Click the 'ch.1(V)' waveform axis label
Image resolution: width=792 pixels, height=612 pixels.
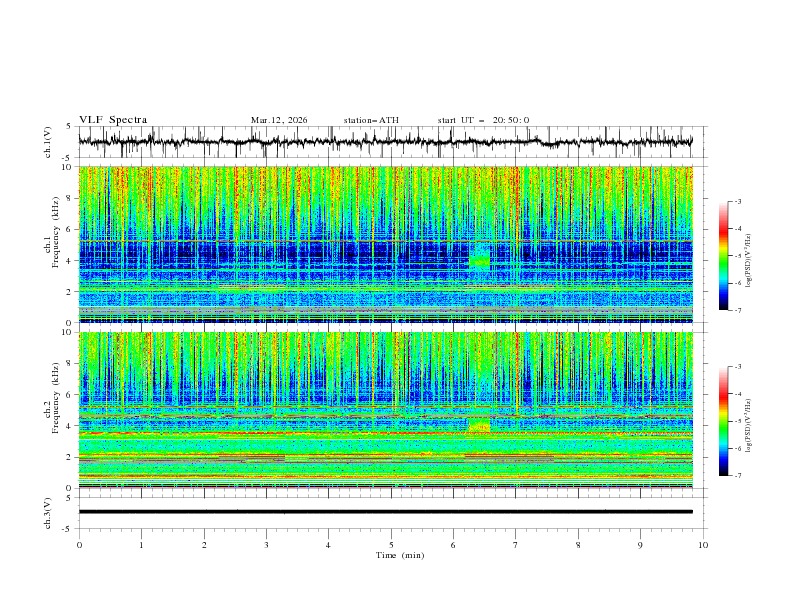click(x=48, y=142)
